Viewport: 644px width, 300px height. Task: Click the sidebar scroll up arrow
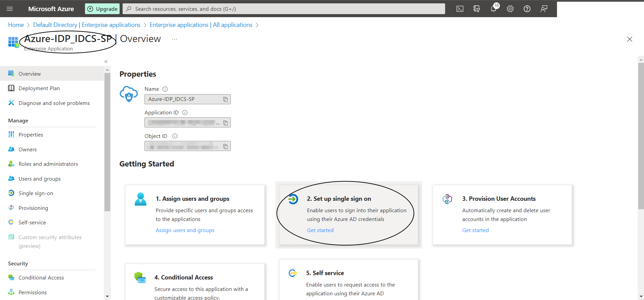point(107,70)
